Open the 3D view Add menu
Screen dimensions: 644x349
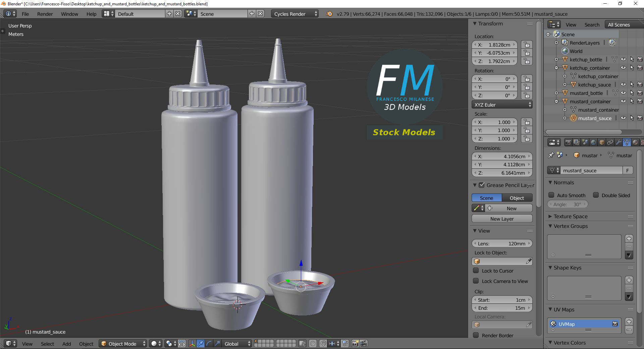click(x=66, y=344)
